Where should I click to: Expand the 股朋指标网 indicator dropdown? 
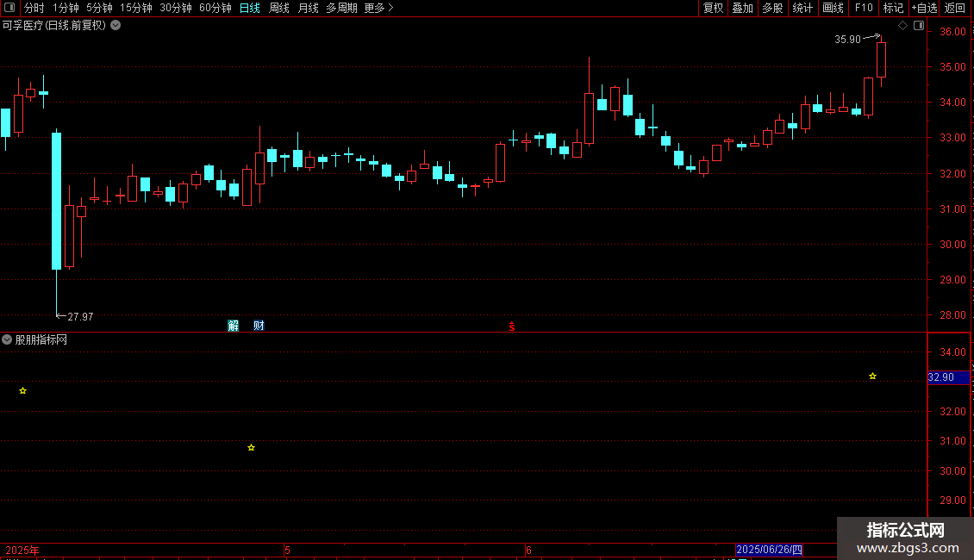coord(7,339)
